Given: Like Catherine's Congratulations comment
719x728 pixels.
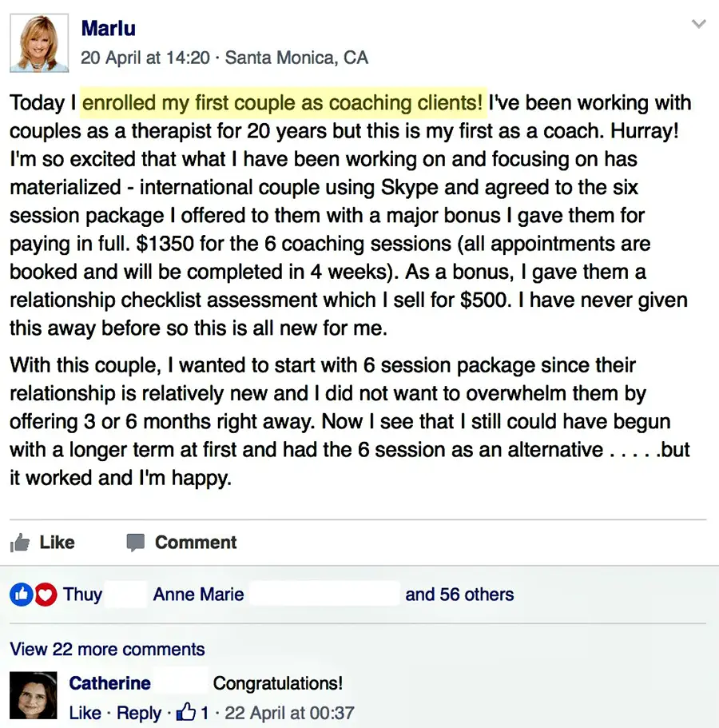Looking at the screenshot, I should tap(85, 713).
